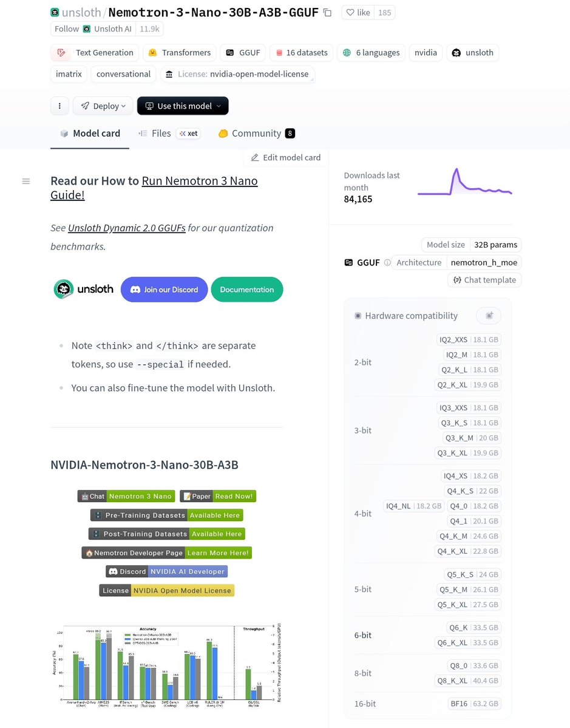
Task: Select the Q2_K_XL 19.9 GB quantization
Action: [468, 385]
